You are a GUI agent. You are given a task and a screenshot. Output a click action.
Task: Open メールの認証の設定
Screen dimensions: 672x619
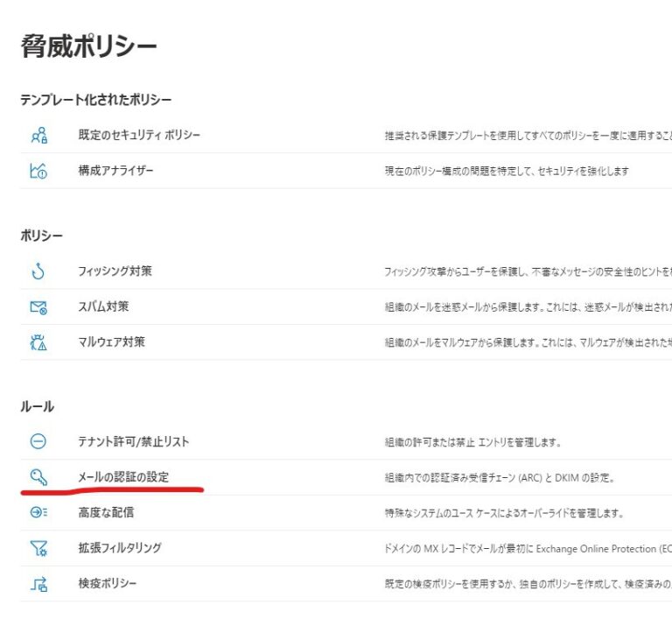pos(123,477)
